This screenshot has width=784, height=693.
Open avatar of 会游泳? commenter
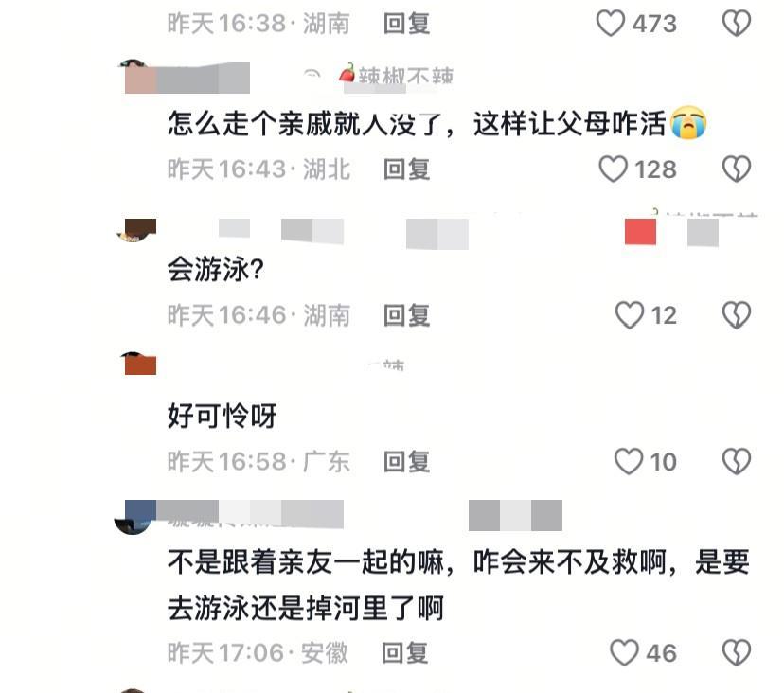(136, 230)
